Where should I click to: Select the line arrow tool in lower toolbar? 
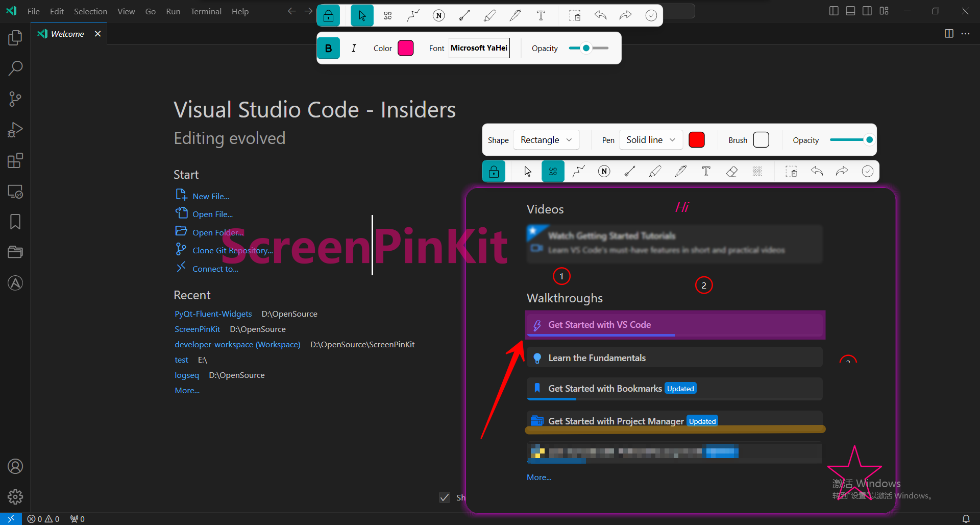point(630,172)
